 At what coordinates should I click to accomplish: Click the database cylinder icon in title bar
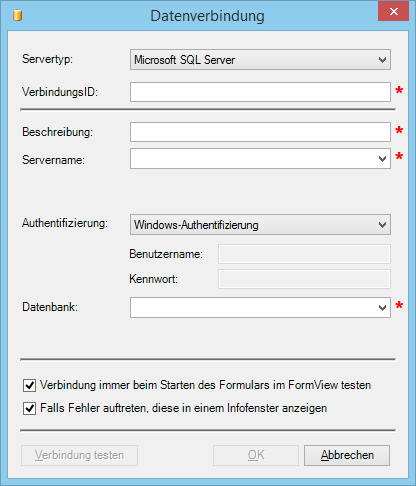point(17,15)
